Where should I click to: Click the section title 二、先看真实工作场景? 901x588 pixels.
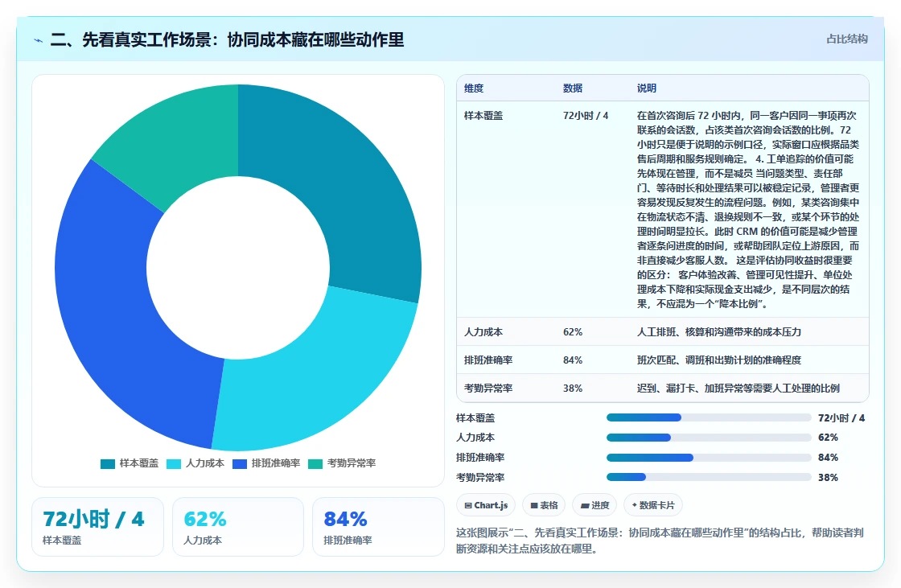click(227, 39)
